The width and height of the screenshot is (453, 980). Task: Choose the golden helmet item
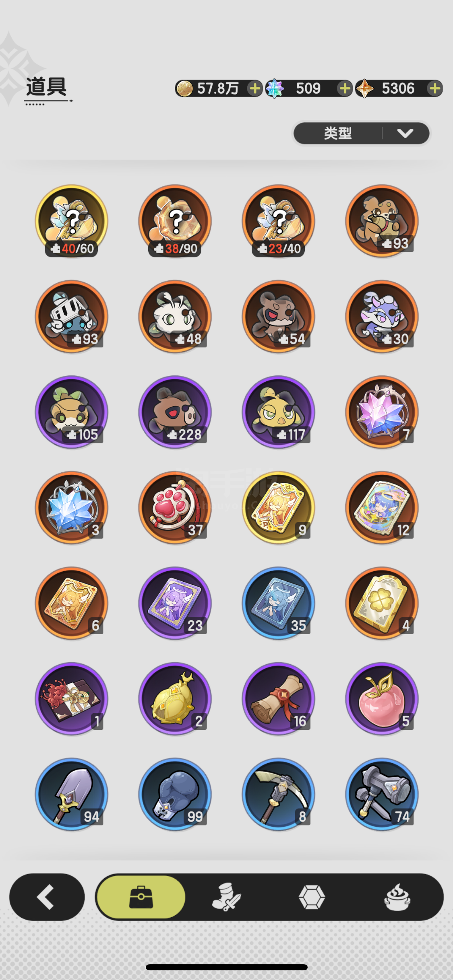pos(175,699)
